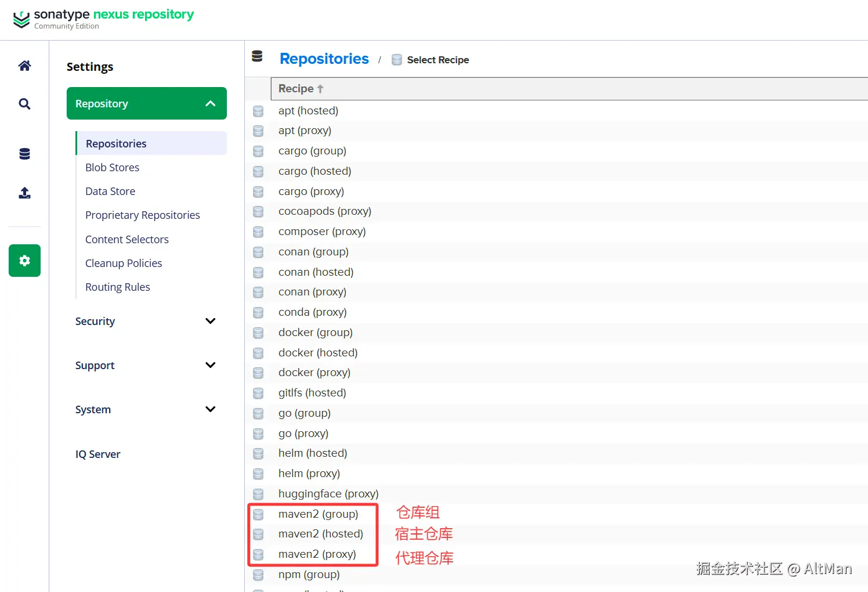Click the icon beside huggingface (proxy)
Viewport: 868px width, 592px height.
pyautogui.click(x=258, y=494)
